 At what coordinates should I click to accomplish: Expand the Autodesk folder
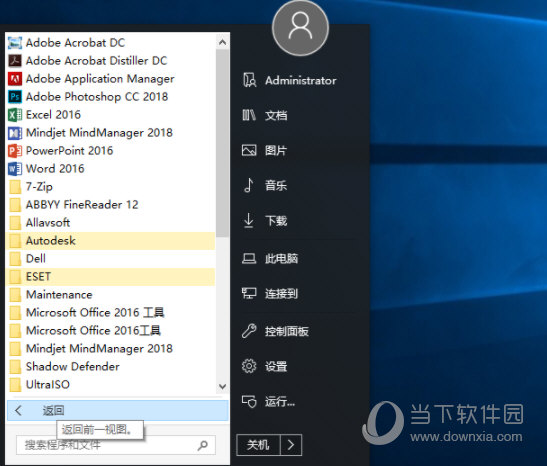pyautogui.click(x=111, y=241)
